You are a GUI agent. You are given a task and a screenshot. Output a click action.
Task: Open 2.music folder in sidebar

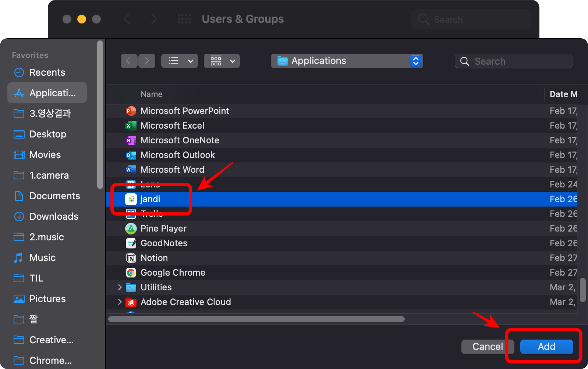[47, 237]
